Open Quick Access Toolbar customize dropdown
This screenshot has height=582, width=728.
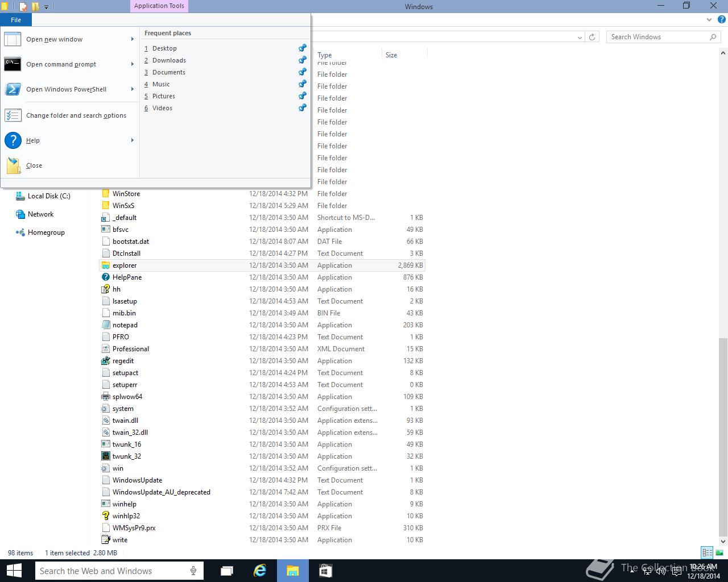coord(47,7)
